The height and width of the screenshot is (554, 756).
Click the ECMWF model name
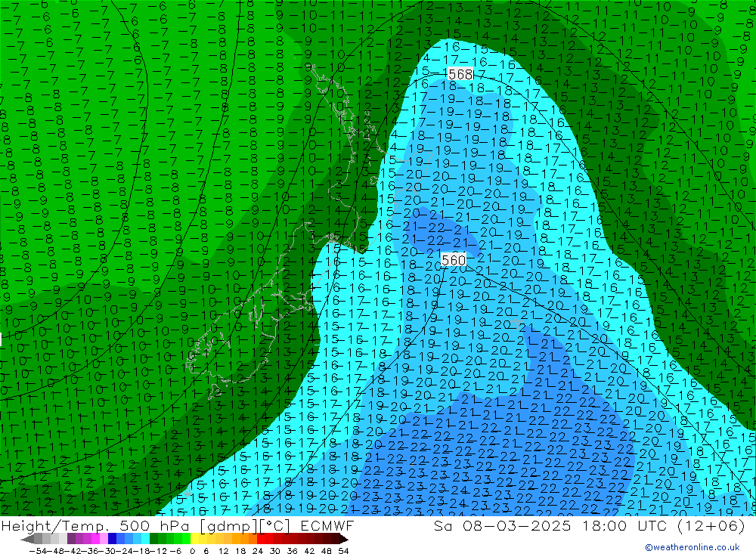click(327, 525)
